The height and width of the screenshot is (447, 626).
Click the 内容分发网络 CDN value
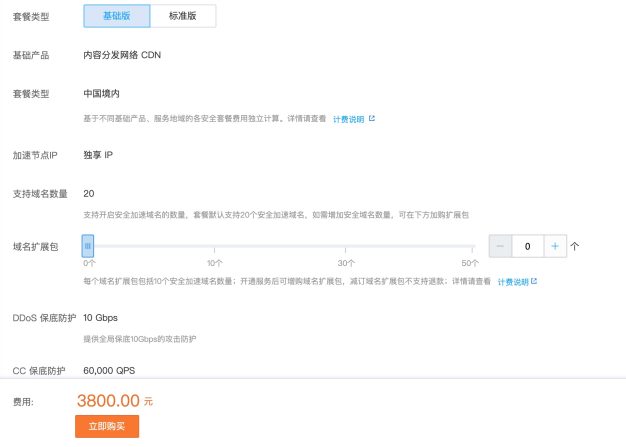point(122,55)
